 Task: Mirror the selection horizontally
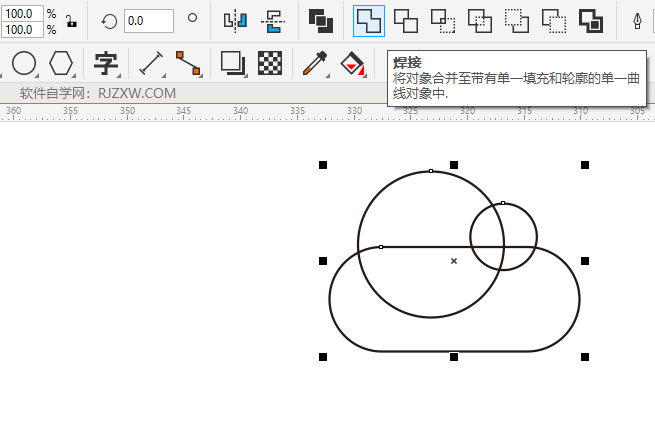tap(234, 20)
